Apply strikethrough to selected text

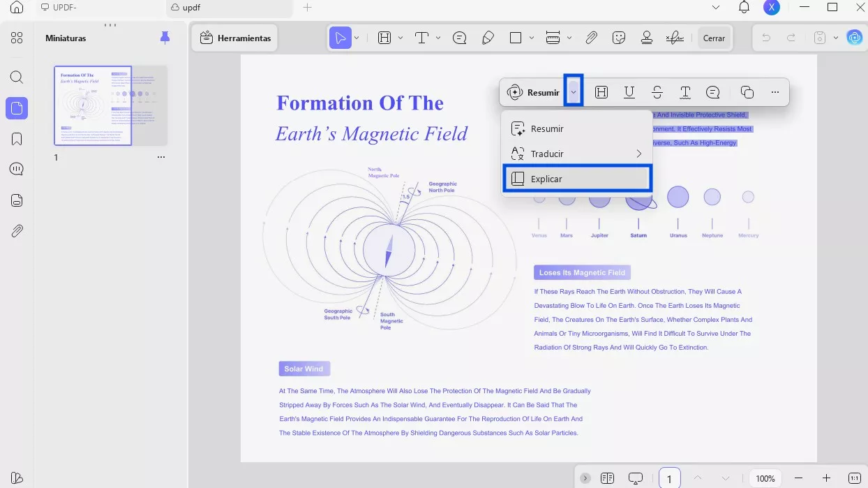657,92
